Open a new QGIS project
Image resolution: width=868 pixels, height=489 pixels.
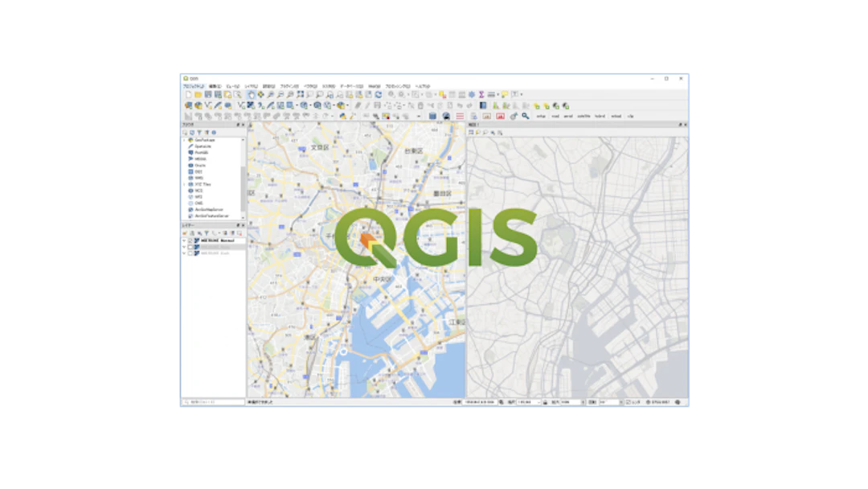tap(187, 95)
